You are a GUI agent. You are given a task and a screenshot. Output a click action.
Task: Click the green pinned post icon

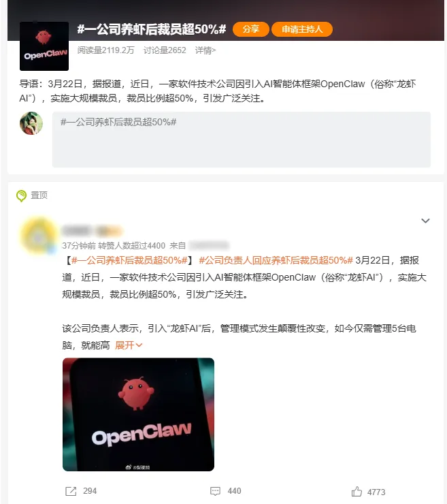point(21,195)
